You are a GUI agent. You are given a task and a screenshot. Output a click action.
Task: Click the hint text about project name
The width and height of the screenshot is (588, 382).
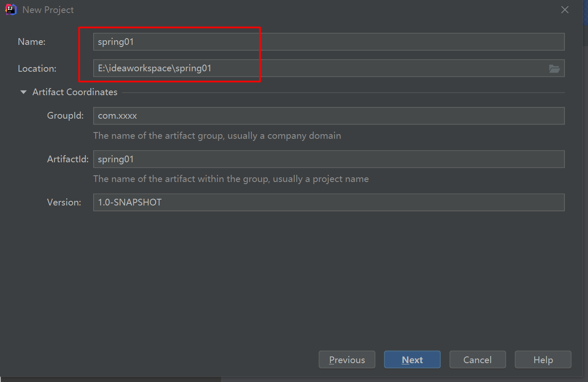click(x=231, y=179)
